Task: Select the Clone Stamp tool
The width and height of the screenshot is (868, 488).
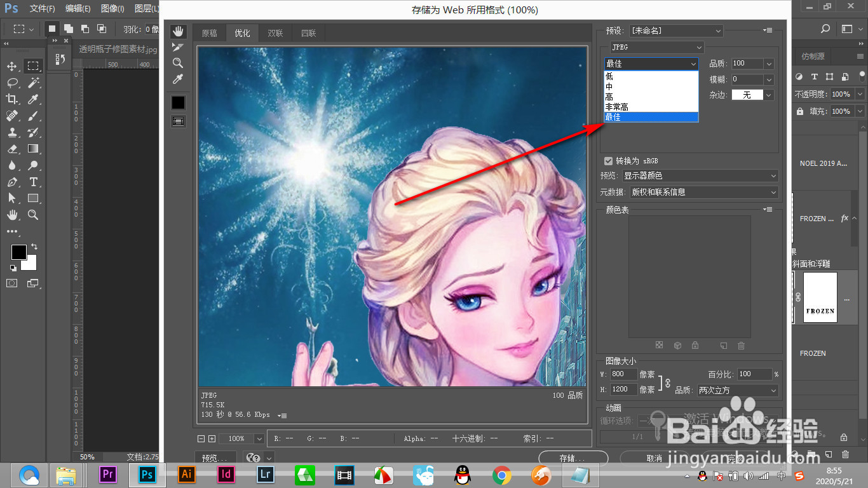Action: (x=12, y=132)
